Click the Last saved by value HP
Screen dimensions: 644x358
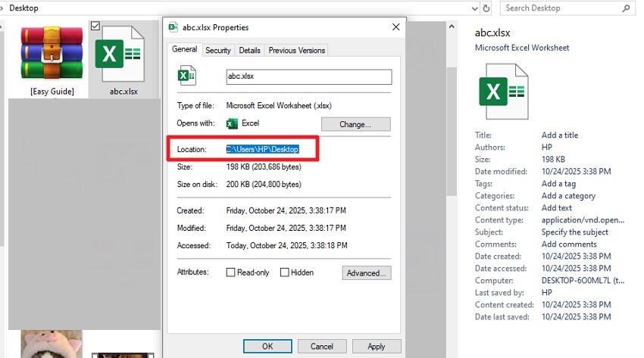tap(547, 292)
